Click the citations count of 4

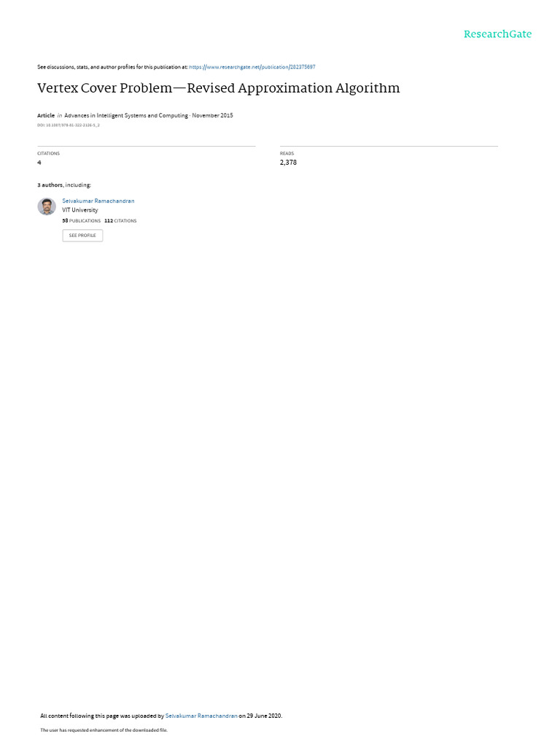(x=39, y=163)
